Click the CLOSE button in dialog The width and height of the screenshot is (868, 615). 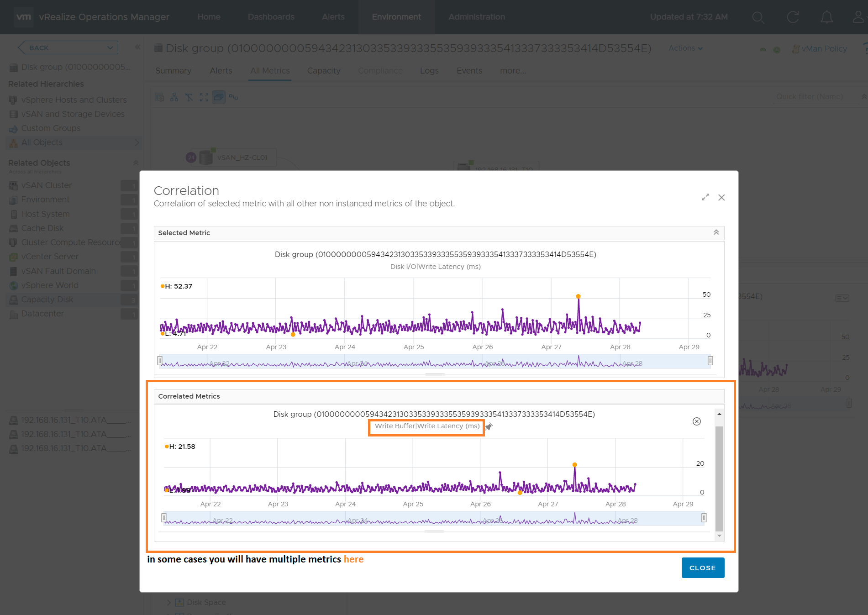(x=702, y=568)
